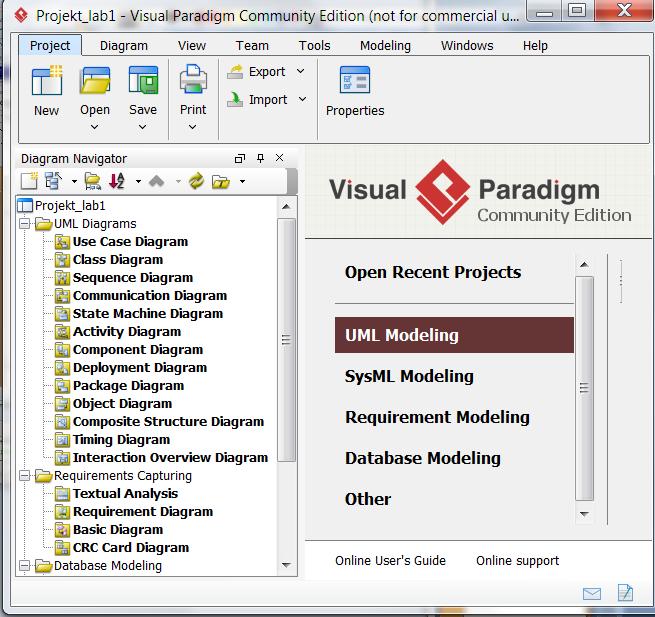The width and height of the screenshot is (655, 617).
Task: Pin the Diagram Navigator panel
Action: coord(260,158)
